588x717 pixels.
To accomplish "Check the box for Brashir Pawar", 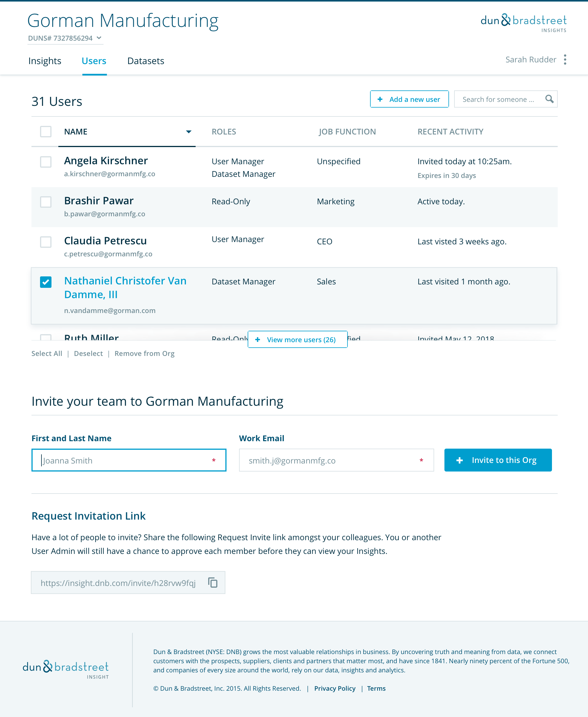I will pyautogui.click(x=46, y=202).
